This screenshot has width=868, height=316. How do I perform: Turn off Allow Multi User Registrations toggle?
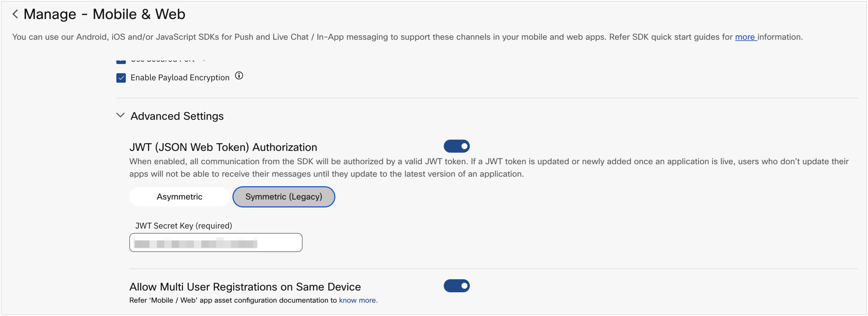pyautogui.click(x=457, y=286)
